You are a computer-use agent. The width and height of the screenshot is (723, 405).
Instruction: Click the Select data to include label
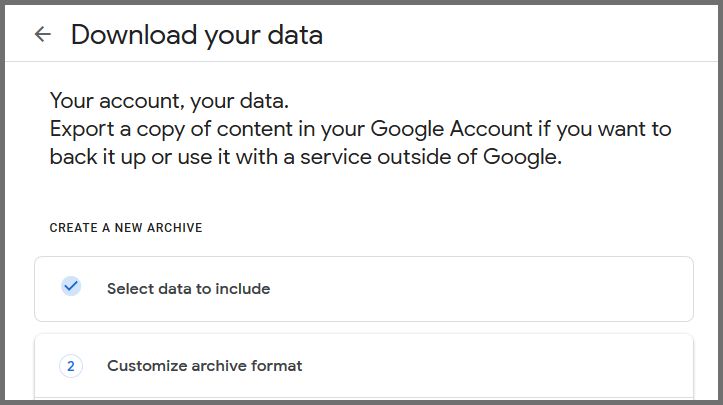[x=189, y=289]
